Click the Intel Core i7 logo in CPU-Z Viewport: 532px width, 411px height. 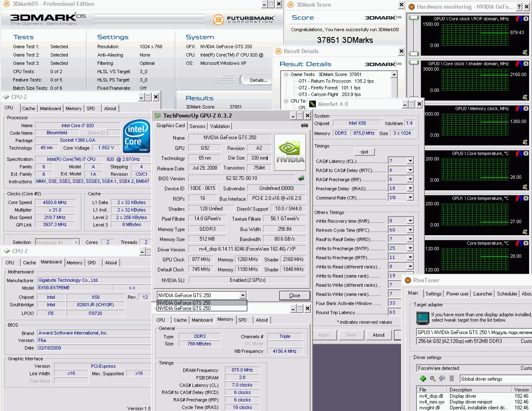(137, 136)
